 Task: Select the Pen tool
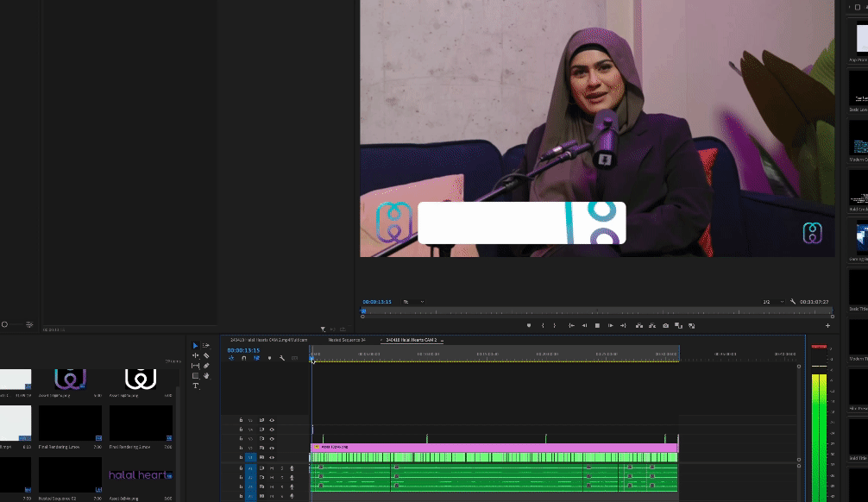(206, 366)
